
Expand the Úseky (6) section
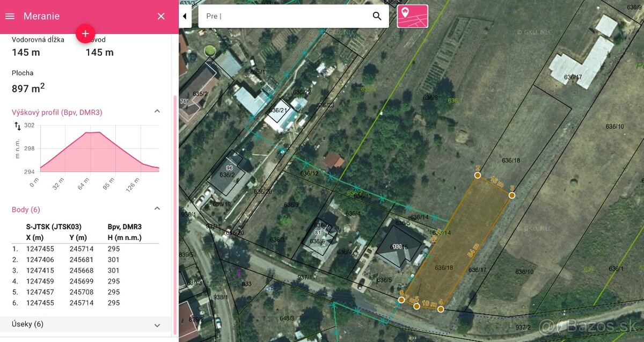point(157,325)
